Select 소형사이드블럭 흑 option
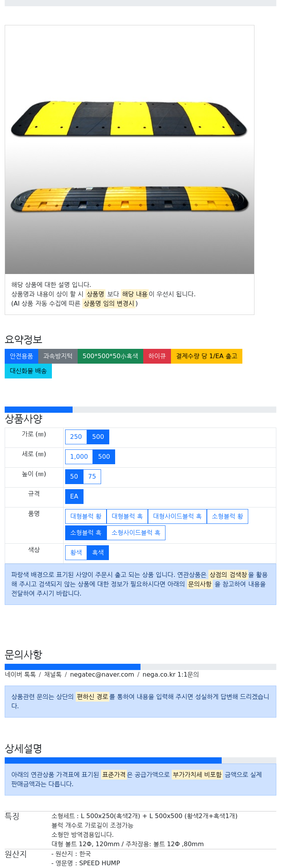 (136, 533)
